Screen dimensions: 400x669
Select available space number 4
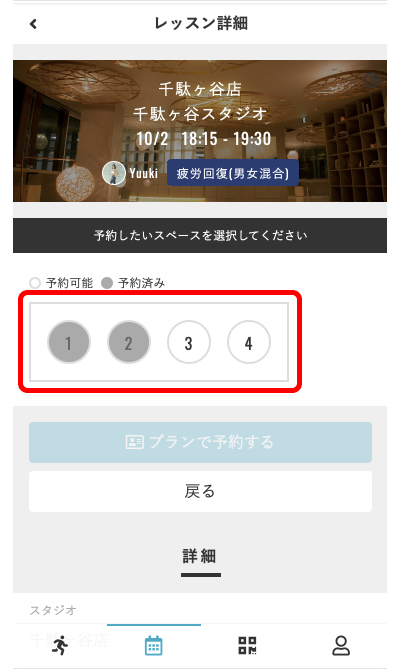(249, 342)
